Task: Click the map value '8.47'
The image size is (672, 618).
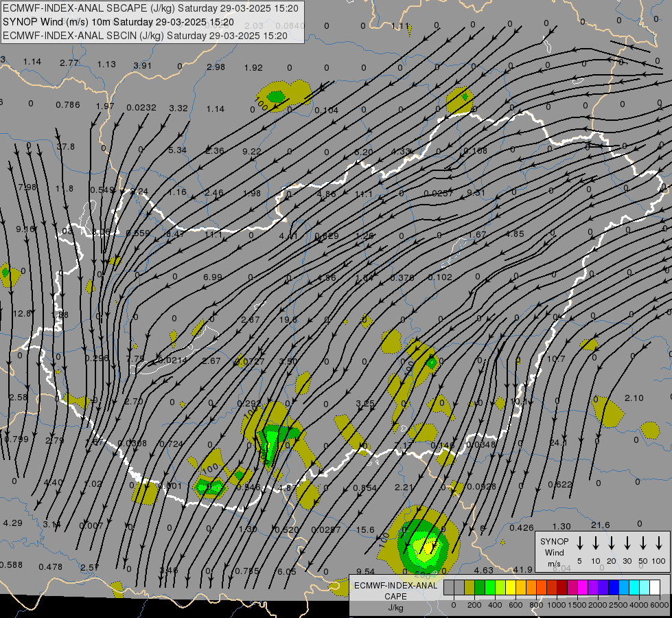Action: [x=175, y=233]
